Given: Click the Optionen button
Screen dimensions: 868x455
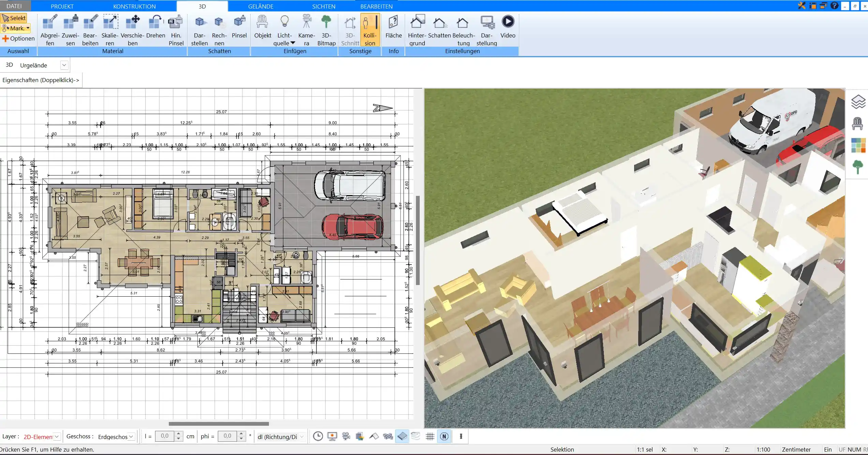Looking at the screenshot, I should coord(18,38).
